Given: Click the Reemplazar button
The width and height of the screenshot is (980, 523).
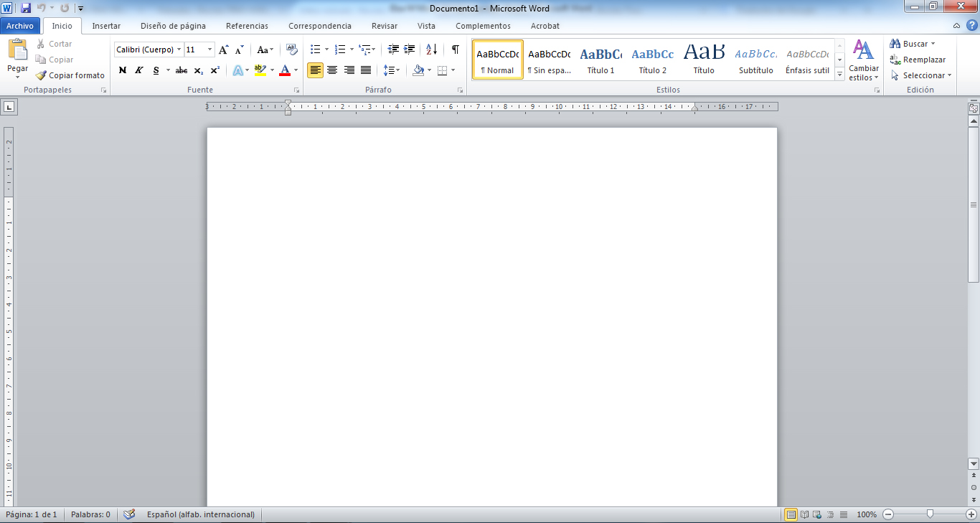Looking at the screenshot, I should 918,60.
